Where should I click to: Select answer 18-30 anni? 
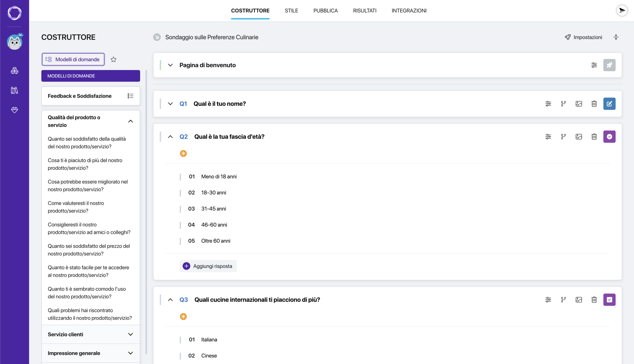tap(214, 193)
